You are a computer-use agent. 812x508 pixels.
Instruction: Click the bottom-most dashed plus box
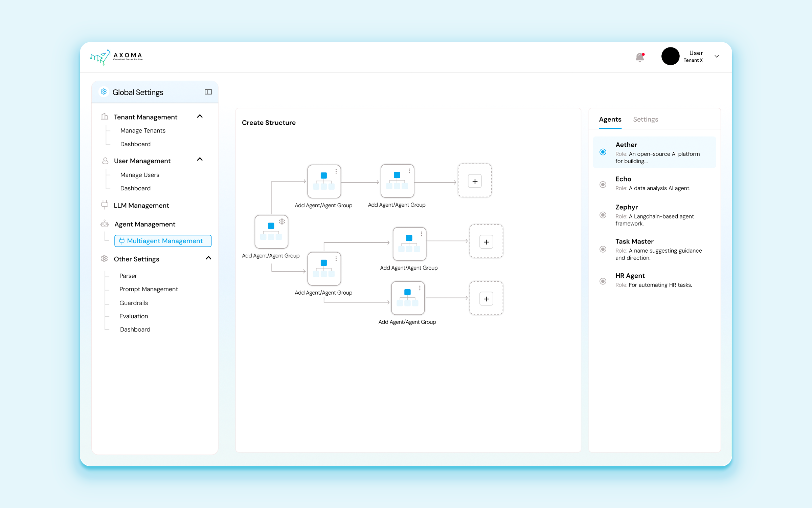[x=486, y=299]
